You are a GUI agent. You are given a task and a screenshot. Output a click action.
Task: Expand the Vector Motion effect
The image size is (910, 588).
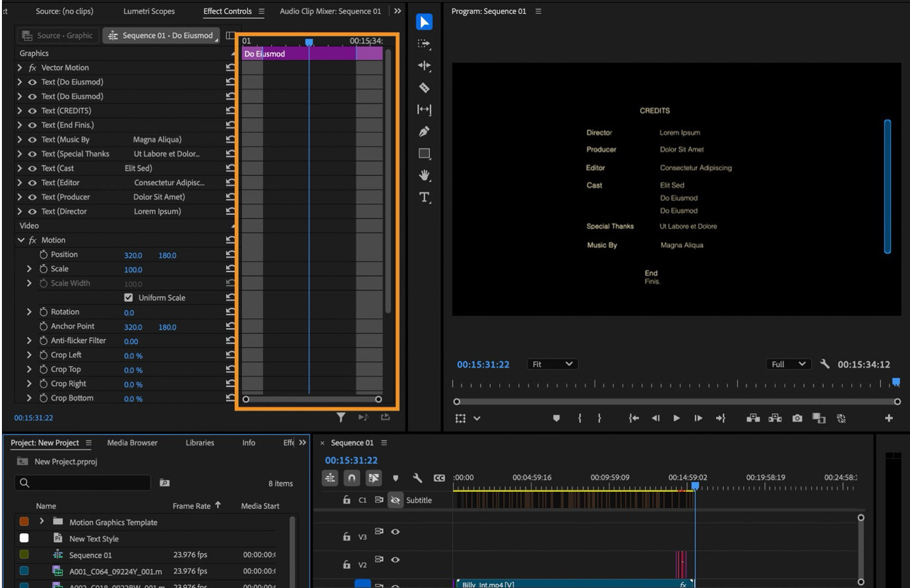18,67
